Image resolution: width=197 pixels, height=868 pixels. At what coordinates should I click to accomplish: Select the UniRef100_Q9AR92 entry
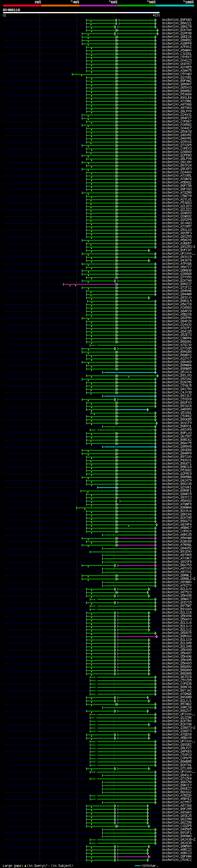pyautogui.click(x=177, y=40)
